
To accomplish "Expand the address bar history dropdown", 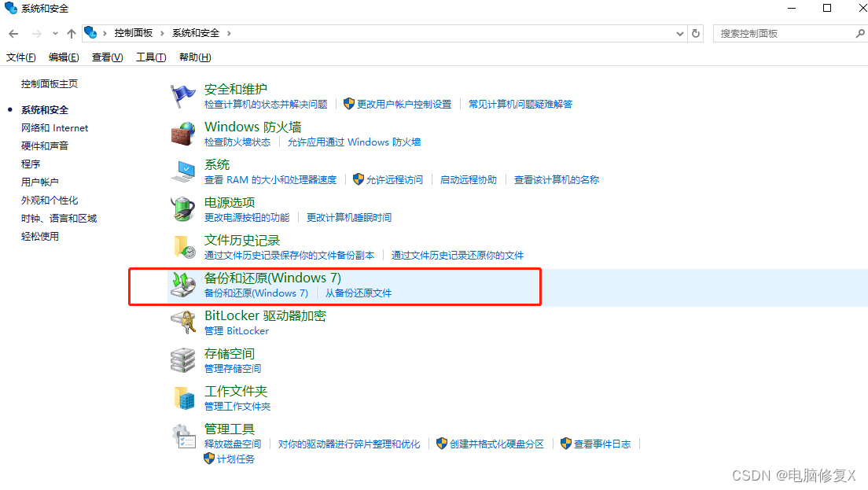I will pos(680,34).
